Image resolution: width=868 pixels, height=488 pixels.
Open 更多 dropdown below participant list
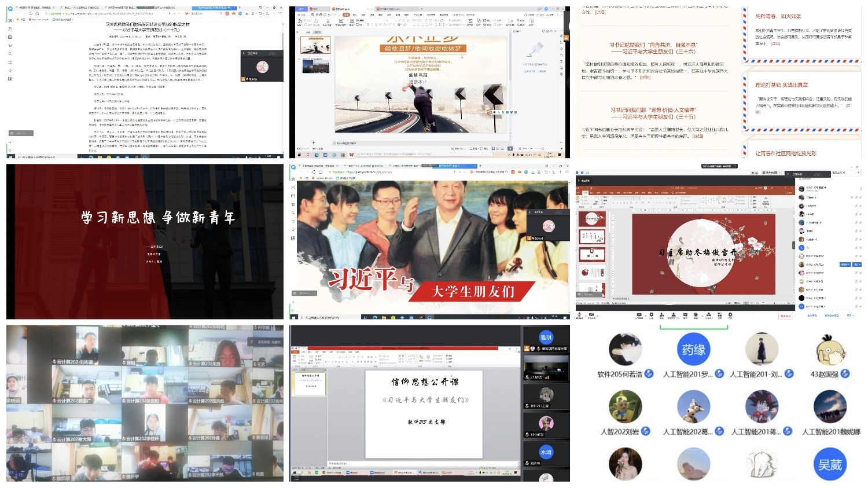pyautogui.click(x=849, y=315)
